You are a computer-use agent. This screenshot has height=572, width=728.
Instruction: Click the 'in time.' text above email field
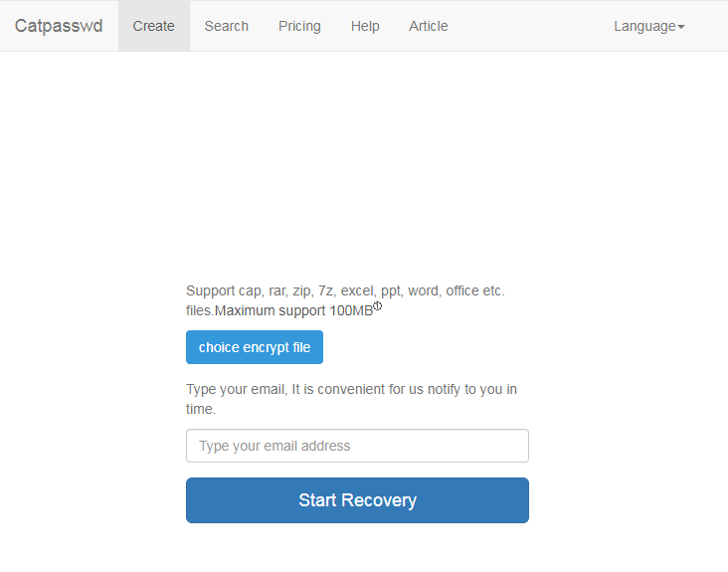point(201,409)
